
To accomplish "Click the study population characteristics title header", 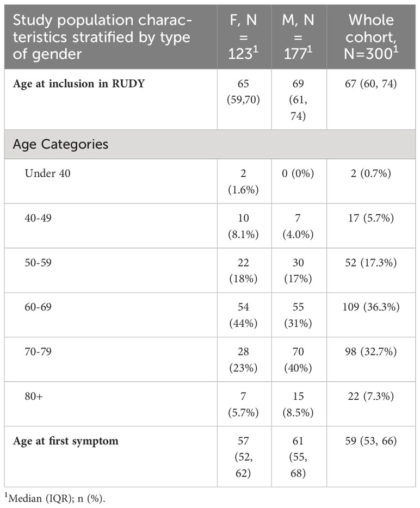I will 102,37.
